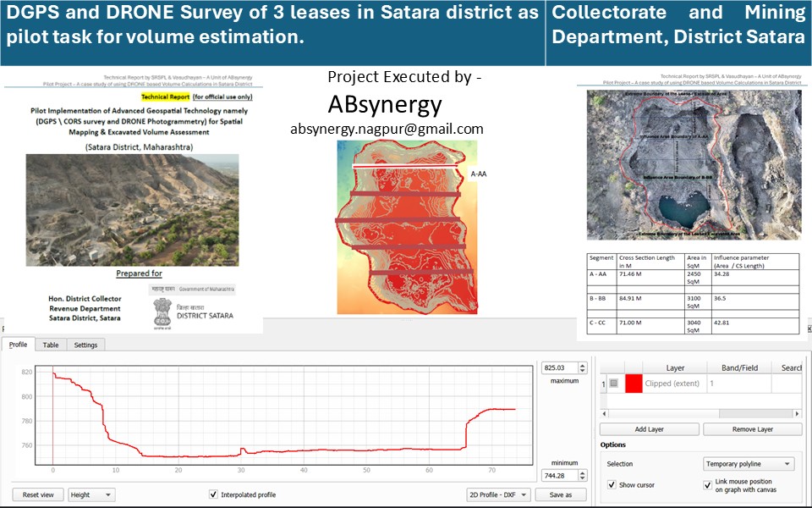Viewport: 812px width, 508px height.
Task: Switch to the Profile tab
Action: pyautogui.click(x=18, y=345)
